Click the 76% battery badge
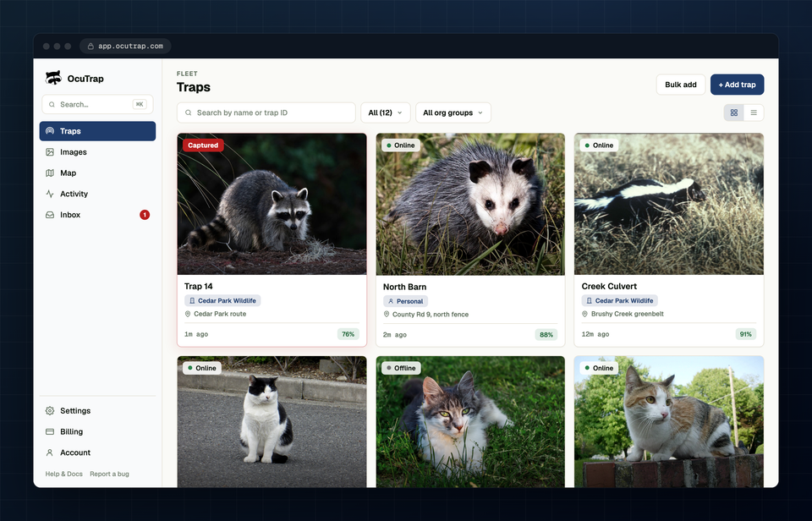Viewport: 812px width, 521px height. tap(348, 334)
